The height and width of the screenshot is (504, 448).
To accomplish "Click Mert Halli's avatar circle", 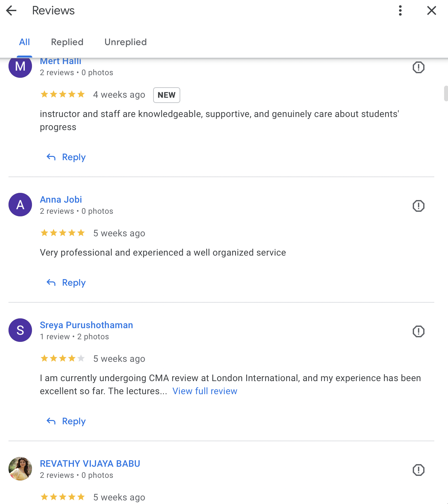I will (x=20, y=66).
